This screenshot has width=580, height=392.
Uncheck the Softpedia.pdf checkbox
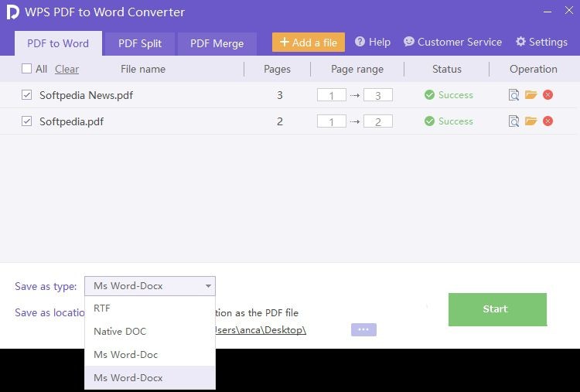[x=27, y=121]
